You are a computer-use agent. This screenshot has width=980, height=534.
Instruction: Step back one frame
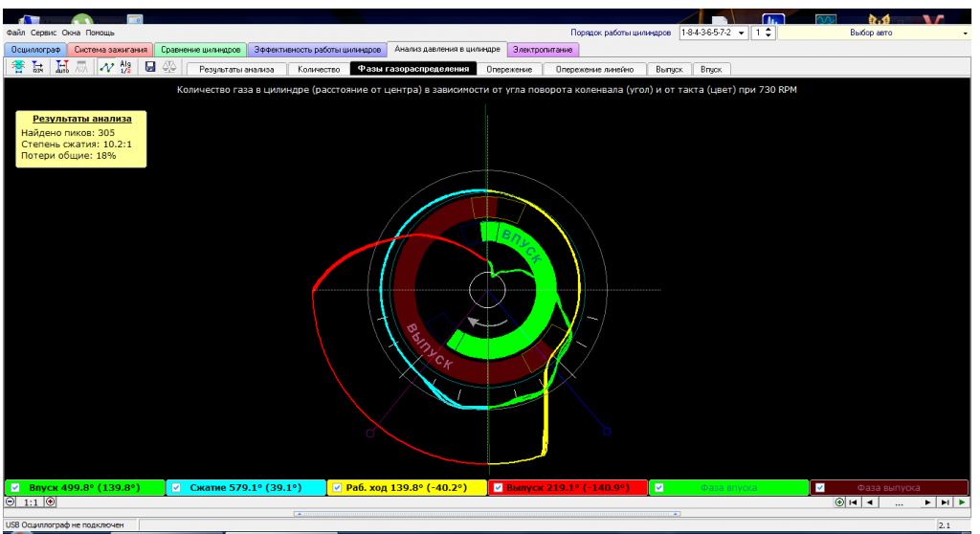point(869,502)
